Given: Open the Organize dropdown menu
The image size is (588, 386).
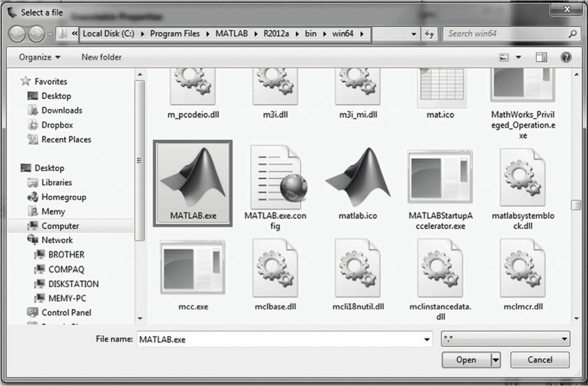Looking at the screenshot, I should pyautogui.click(x=39, y=57).
